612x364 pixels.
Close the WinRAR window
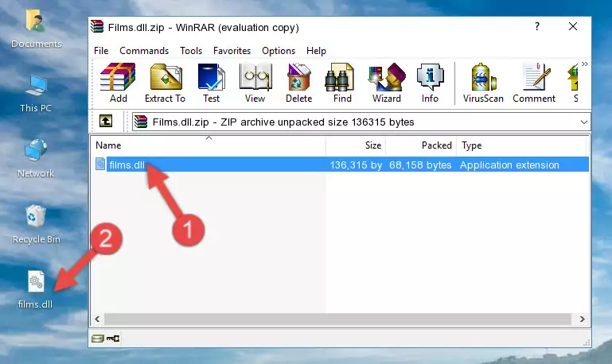572,26
